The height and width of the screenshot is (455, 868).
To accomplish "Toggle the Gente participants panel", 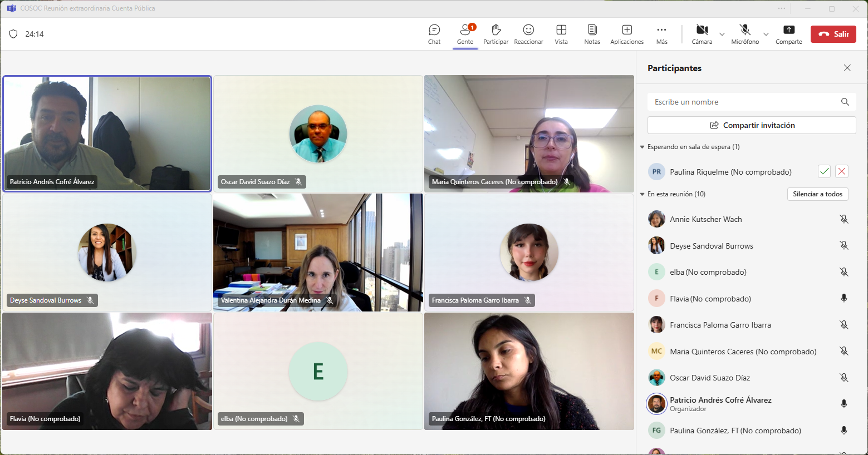I will pyautogui.click(x=465, y=34).
